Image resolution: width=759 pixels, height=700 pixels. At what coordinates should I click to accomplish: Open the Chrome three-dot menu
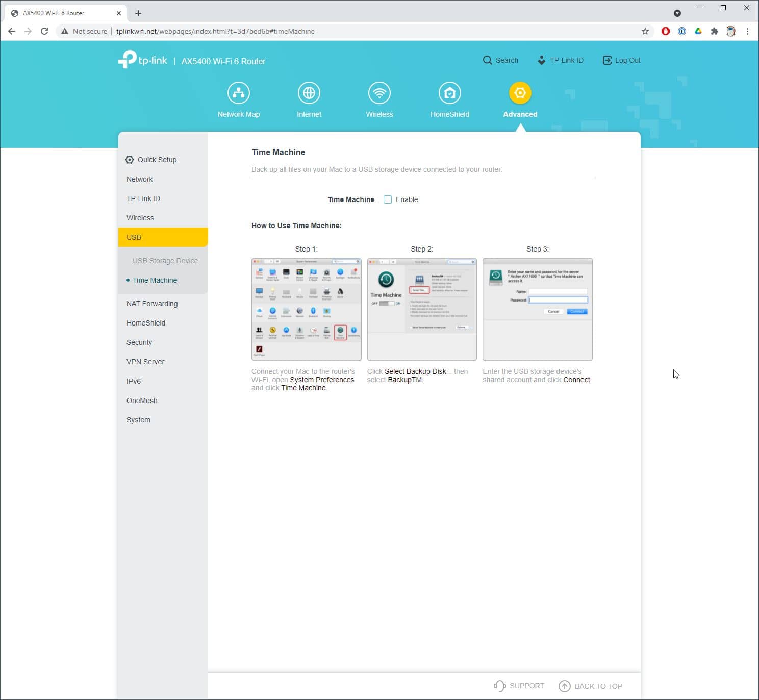click(x=747, y=31)
